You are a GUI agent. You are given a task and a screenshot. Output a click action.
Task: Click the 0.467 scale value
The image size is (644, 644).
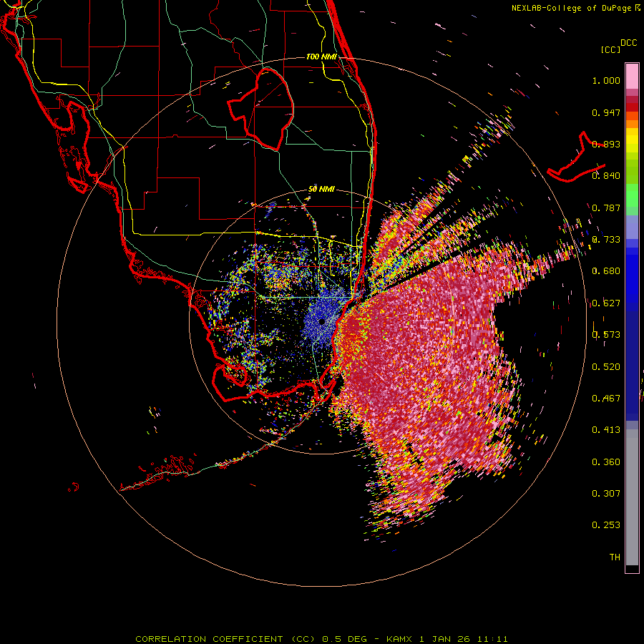606,399
